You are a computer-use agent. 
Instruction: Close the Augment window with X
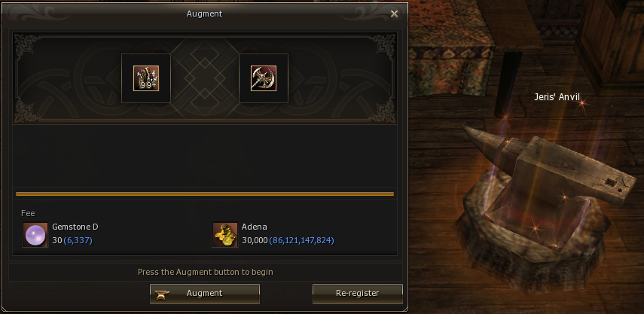pyautogui.click(x=394, y=14)
